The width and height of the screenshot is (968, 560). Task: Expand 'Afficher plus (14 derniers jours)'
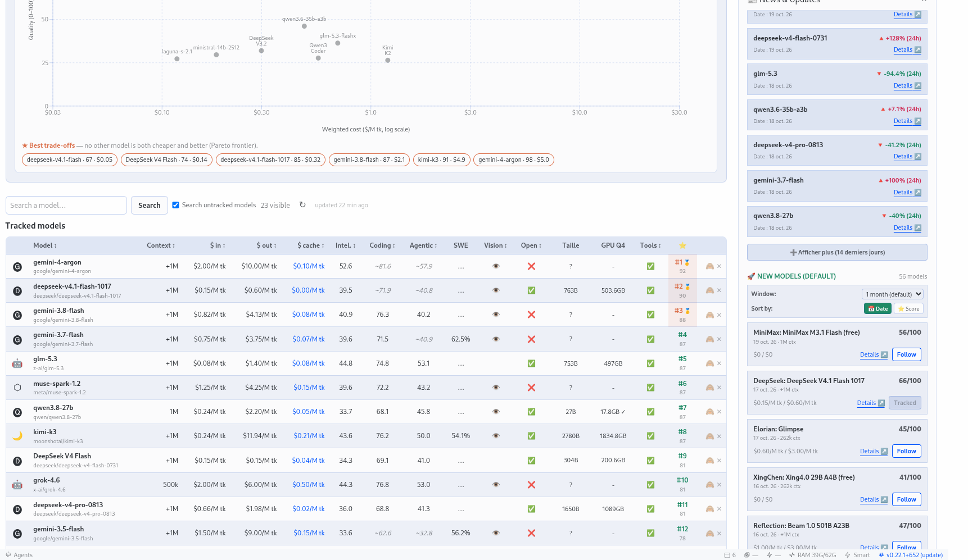[x=837, y=252]
